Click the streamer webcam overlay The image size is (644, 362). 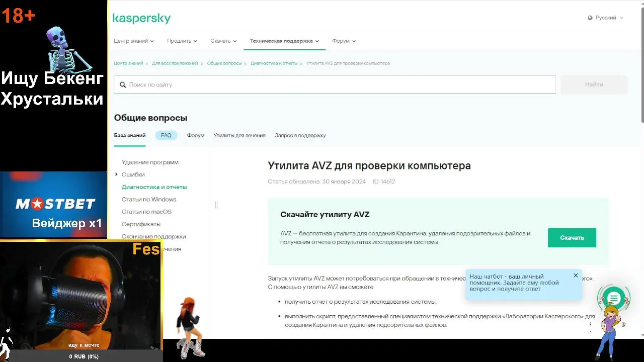[80, 301]
